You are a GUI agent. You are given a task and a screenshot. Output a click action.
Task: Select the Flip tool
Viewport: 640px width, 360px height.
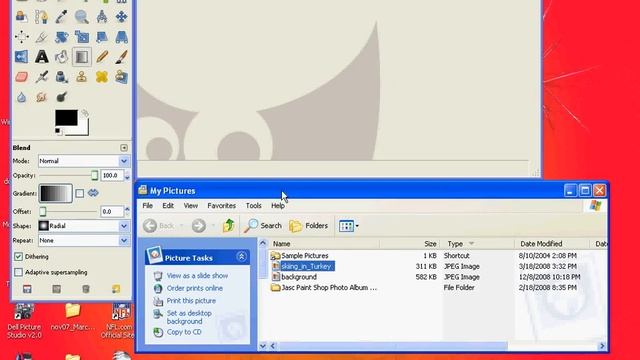click(22, 57)
